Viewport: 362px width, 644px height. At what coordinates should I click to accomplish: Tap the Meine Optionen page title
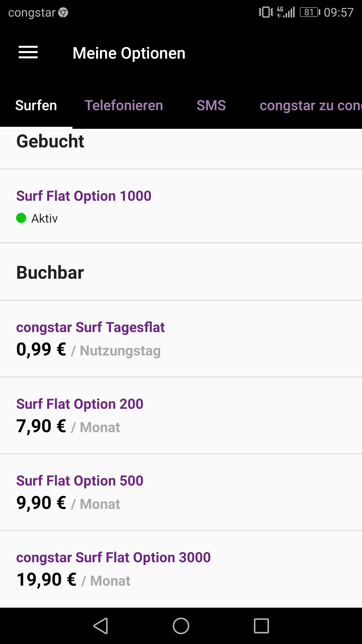[x=129, y=53]
